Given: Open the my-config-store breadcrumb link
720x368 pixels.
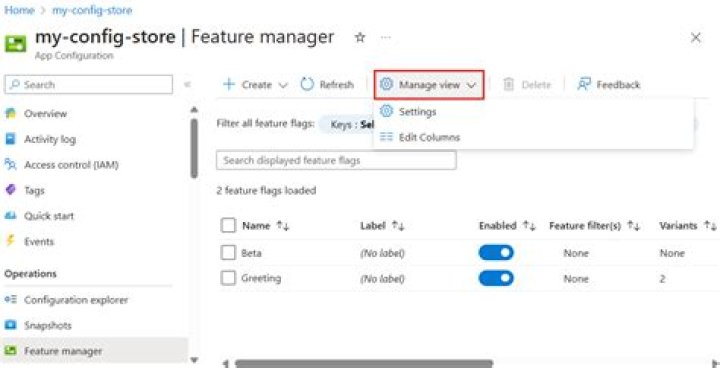Looking at the screenshot, I should (92, 10).
